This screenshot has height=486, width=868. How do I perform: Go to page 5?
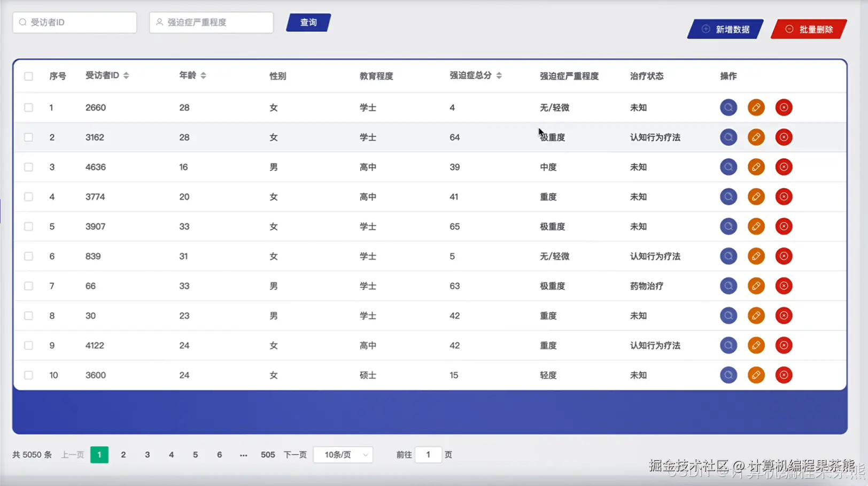(x=196, y=454)
